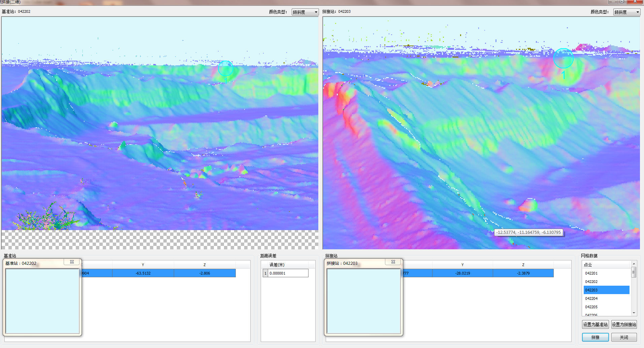Click the 设置为基准站 button
This screenshot has height=348, width=644.
[595, 324]
